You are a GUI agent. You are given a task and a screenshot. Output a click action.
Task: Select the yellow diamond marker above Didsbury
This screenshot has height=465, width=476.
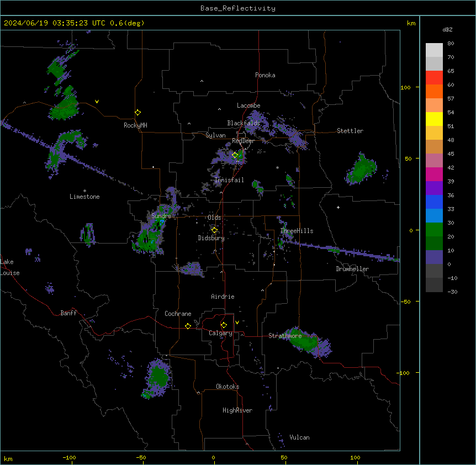(x=214, y=230)
